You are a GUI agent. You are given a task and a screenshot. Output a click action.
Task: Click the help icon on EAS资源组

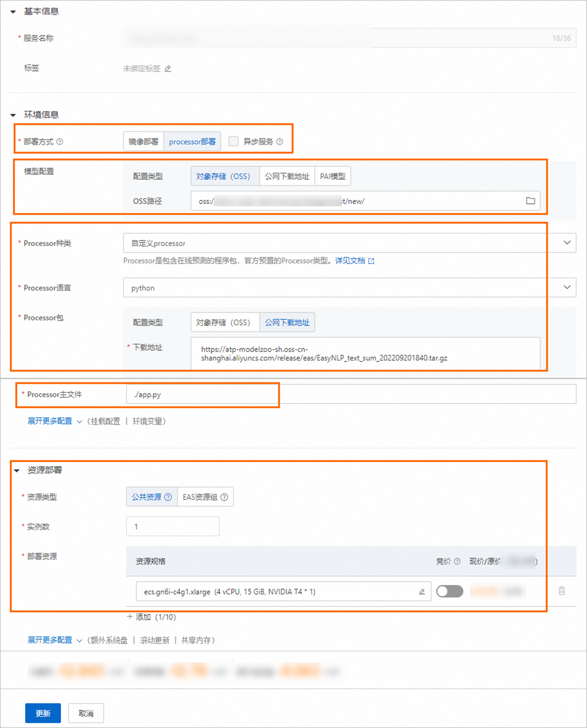(x=224, y=497)
